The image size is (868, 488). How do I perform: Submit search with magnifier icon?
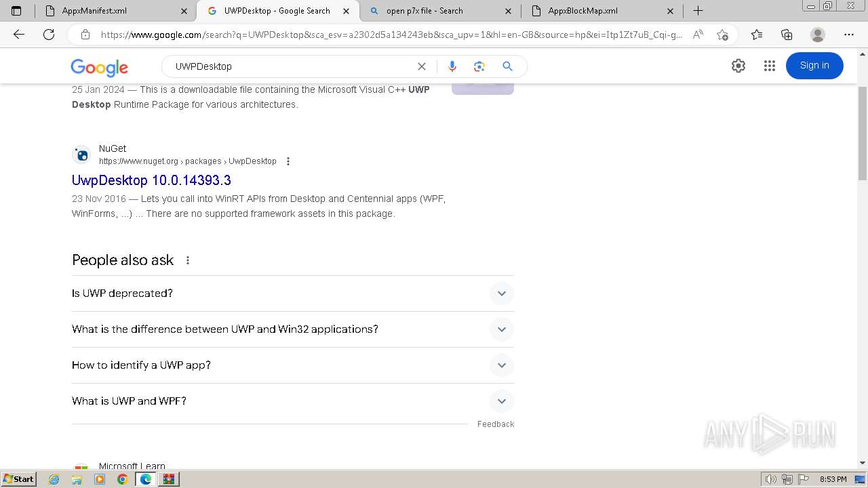(507, 66)
